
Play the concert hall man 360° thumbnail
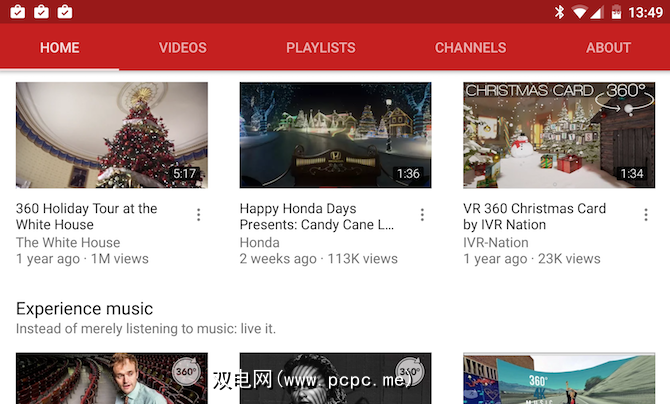point(112,378)
